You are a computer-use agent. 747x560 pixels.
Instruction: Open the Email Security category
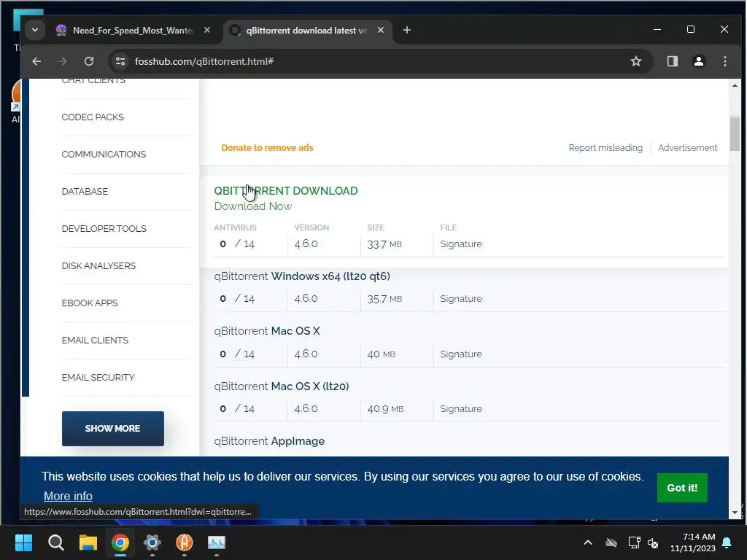click(x=98, y=377)
